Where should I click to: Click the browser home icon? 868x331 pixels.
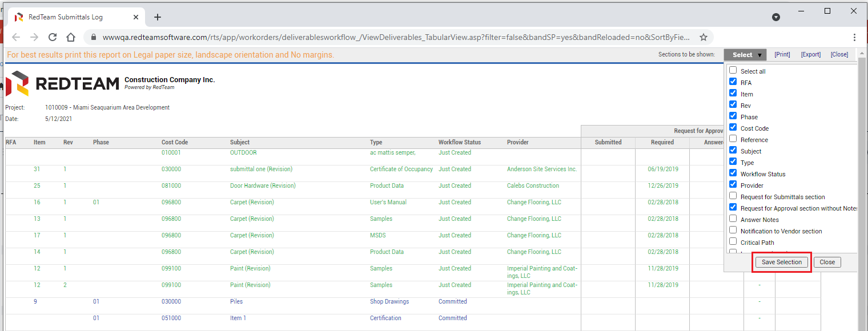pyautogui.click(x=71, y=37)
